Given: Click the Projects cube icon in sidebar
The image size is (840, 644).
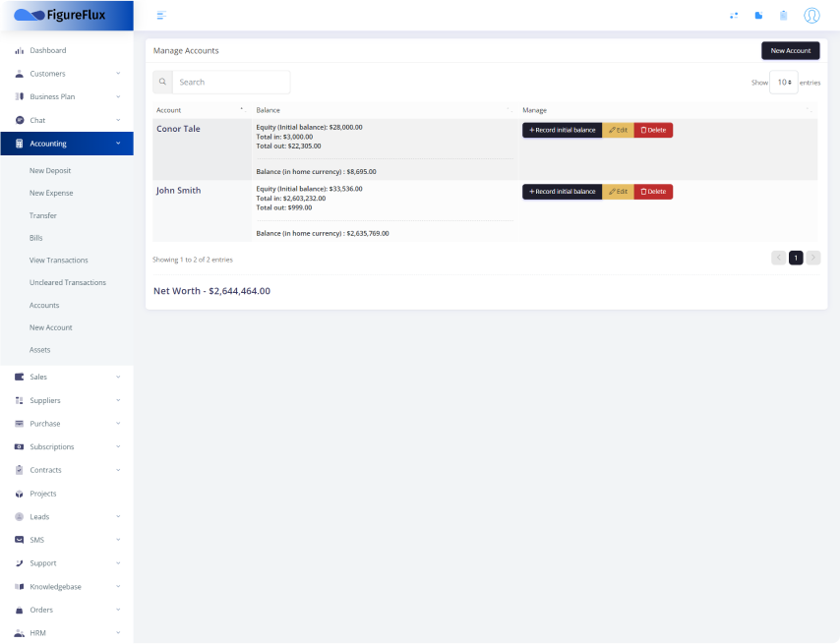Looking at the screenshot, I should (19, 494).
